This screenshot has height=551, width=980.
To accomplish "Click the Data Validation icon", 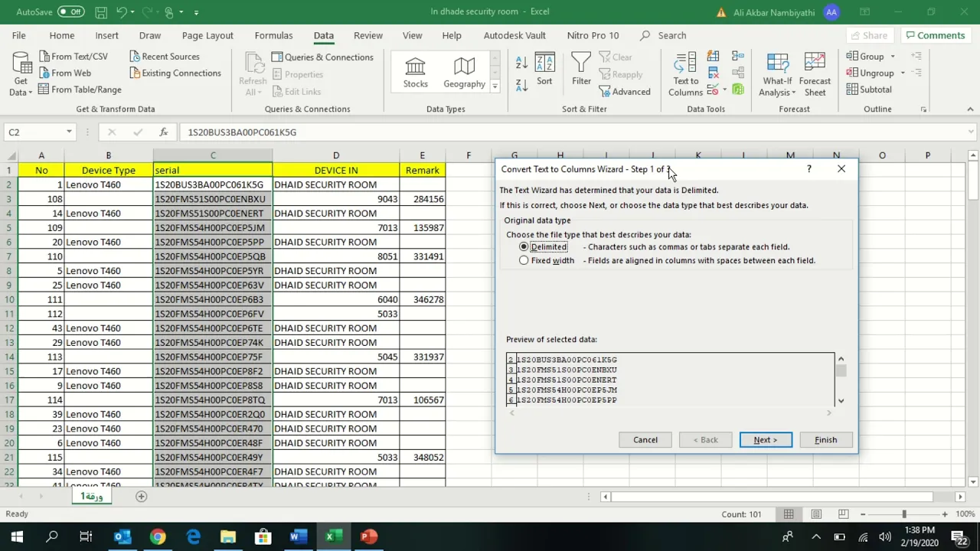I will click(x=712, y=90).
